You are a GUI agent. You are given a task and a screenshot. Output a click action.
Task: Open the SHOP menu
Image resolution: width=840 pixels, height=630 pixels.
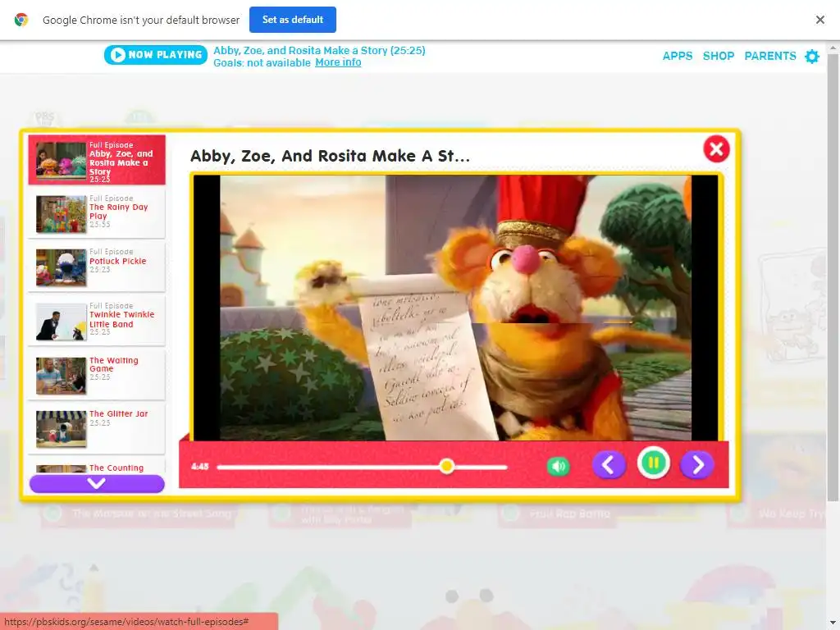click(x=719, y=56)
